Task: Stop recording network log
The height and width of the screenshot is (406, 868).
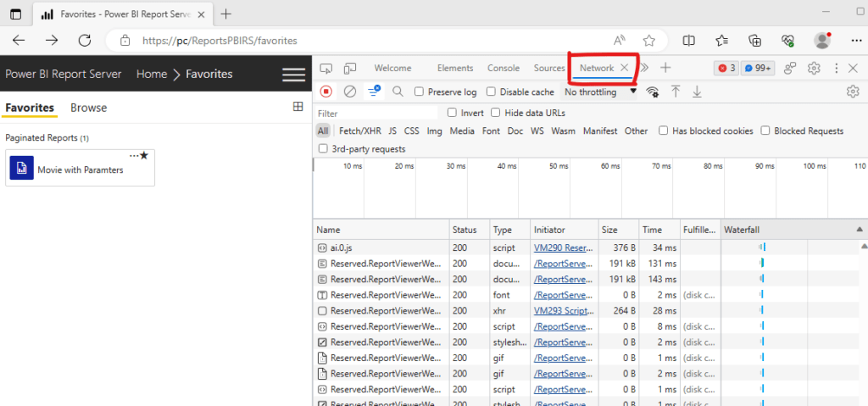Action: coord(326,92)
